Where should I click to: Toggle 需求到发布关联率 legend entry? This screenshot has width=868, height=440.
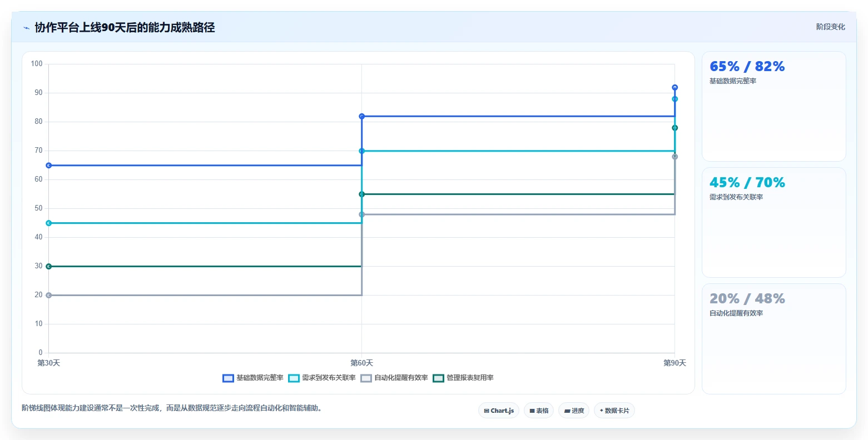pos(321,378)
